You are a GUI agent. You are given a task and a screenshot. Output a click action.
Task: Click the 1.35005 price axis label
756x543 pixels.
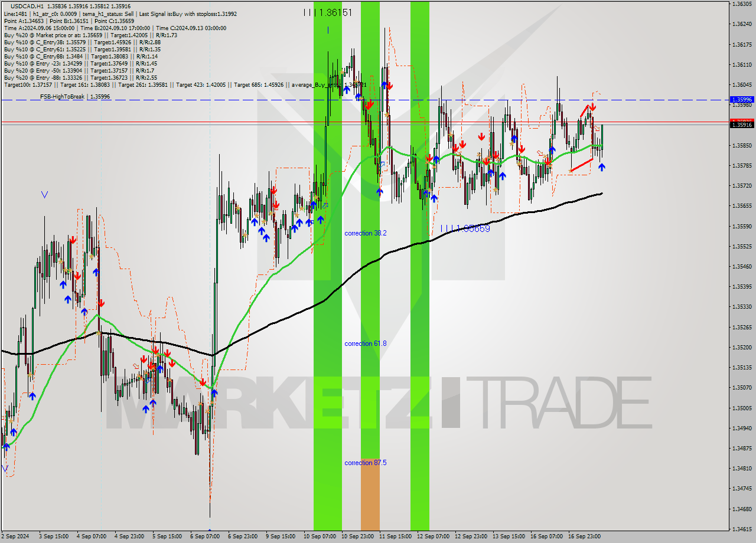(x=742, y=408)
